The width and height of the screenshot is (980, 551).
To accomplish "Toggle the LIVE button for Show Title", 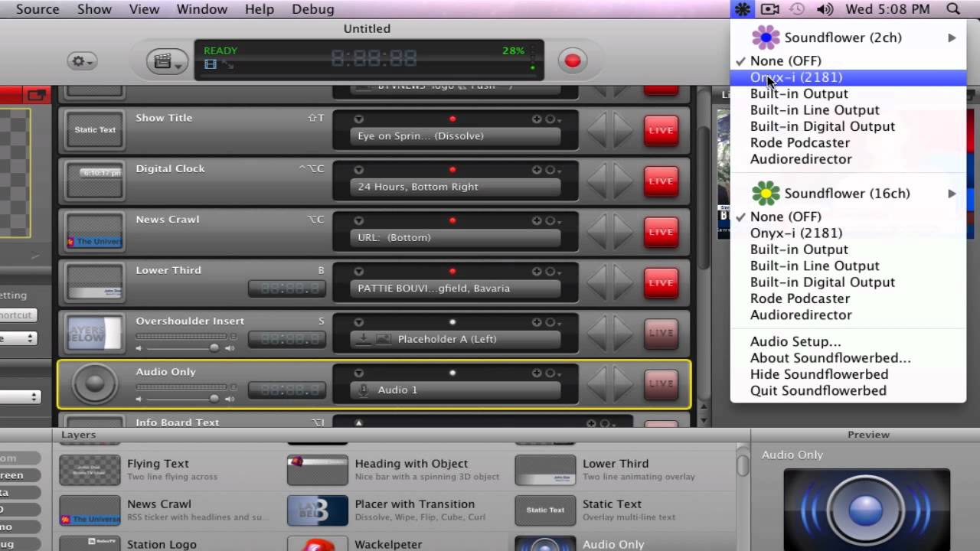I will [661, 130].
